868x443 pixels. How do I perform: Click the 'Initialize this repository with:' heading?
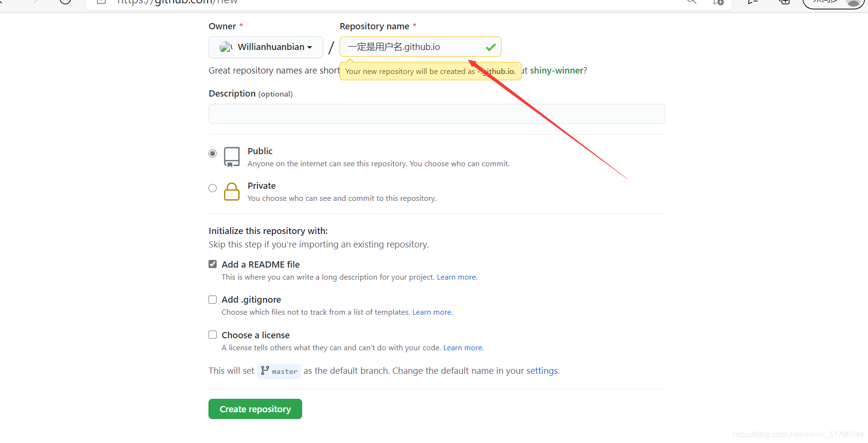coord(268,231)
